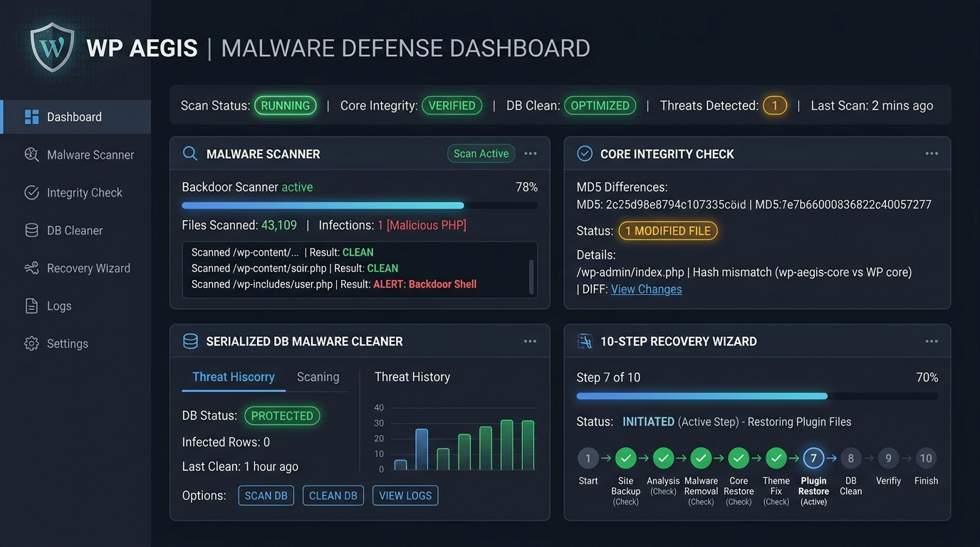Click the Recovery Wizard sidebar icon
This screenshot has width=980, height=547.
[31, 268]
